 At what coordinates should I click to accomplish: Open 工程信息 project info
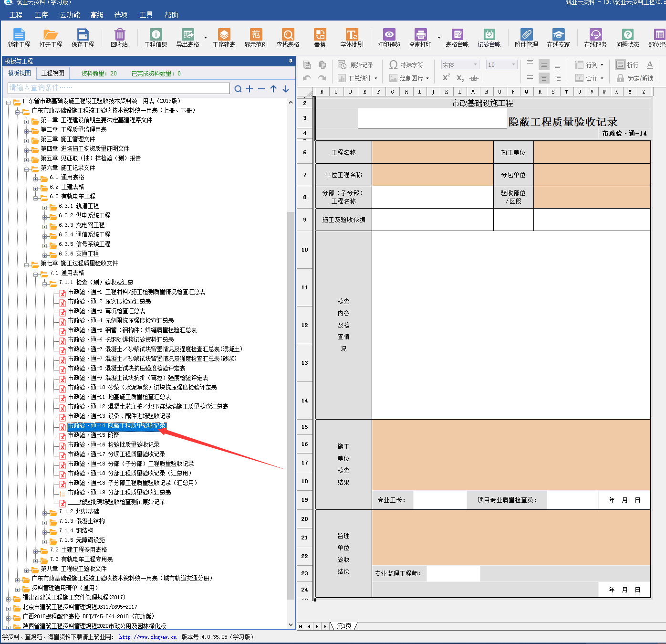coord(156,38)
